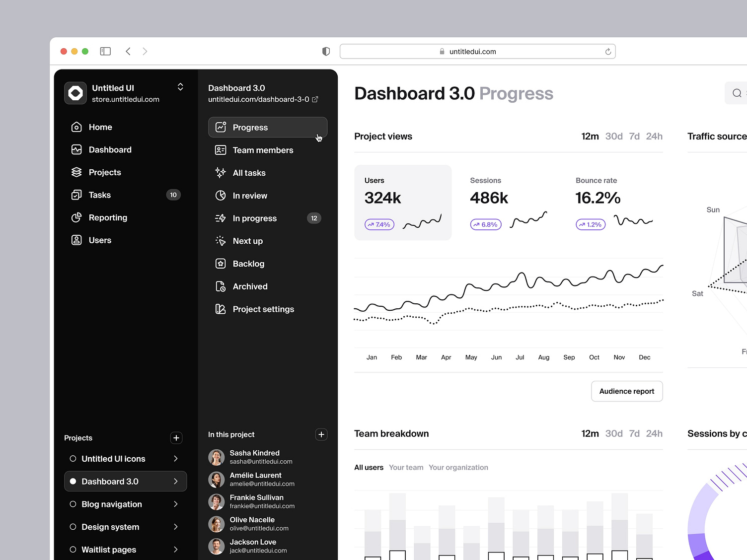Open the In review clock icon
The height and width of the screenshot is (560, 747).
221,196
